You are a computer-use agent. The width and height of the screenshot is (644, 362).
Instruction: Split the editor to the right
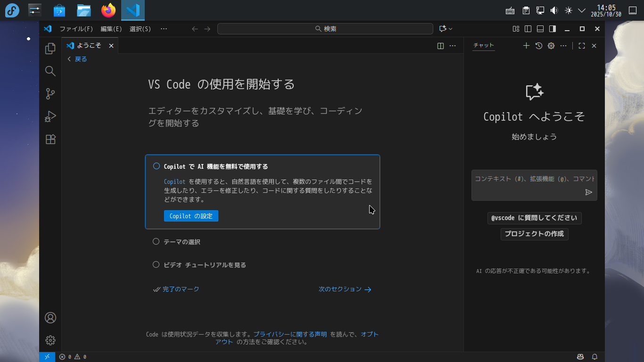click(x=440, y=46)
